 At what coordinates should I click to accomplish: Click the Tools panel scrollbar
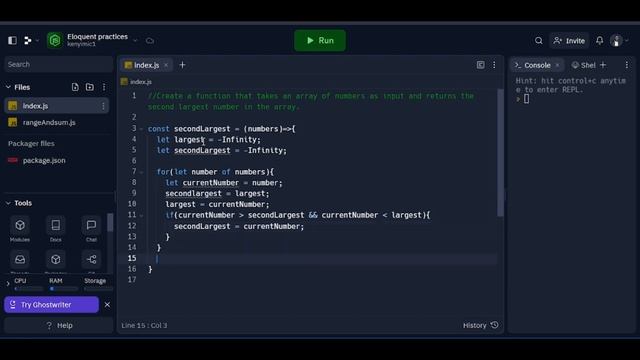[110, 222]
